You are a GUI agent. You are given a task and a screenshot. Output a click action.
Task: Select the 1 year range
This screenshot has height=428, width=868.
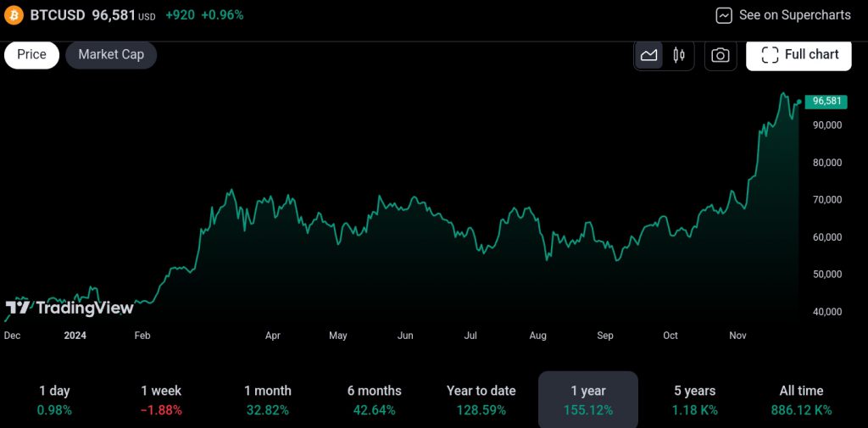(x=588, y=400)
